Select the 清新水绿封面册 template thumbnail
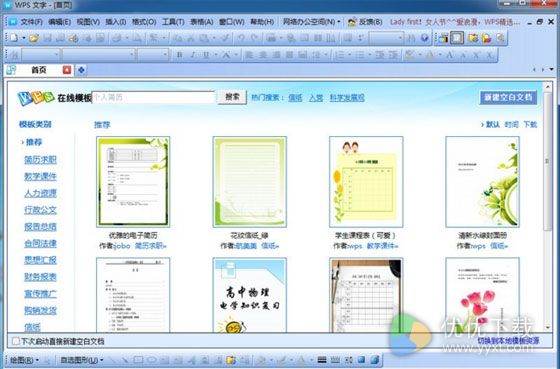The height and width of the screenshot is (369, 560). click(x=482, y=181)
